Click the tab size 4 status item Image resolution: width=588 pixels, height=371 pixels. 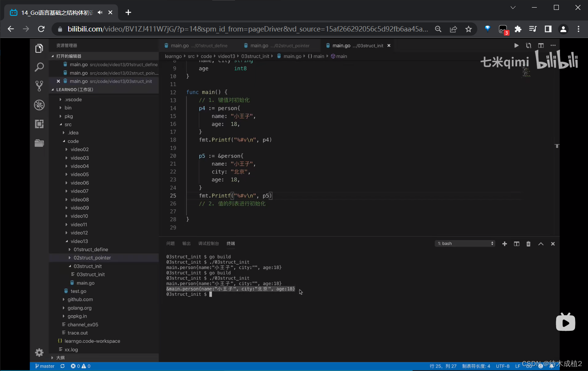[476, 366]
